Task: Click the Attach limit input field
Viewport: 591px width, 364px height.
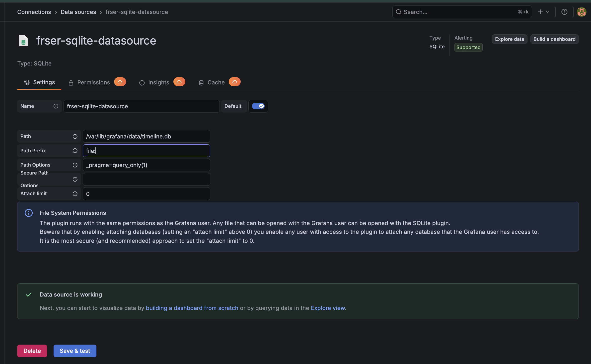Action: click(x=147, y=194)
